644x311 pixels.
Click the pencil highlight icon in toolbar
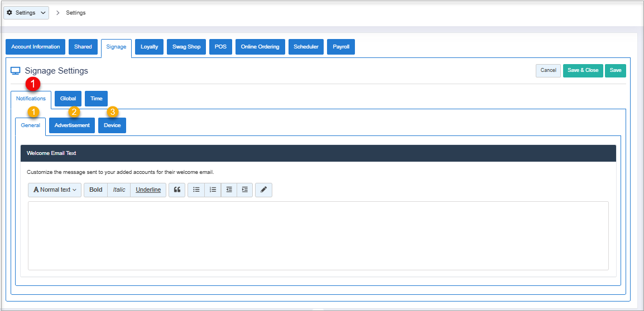(x=263, y=190)
